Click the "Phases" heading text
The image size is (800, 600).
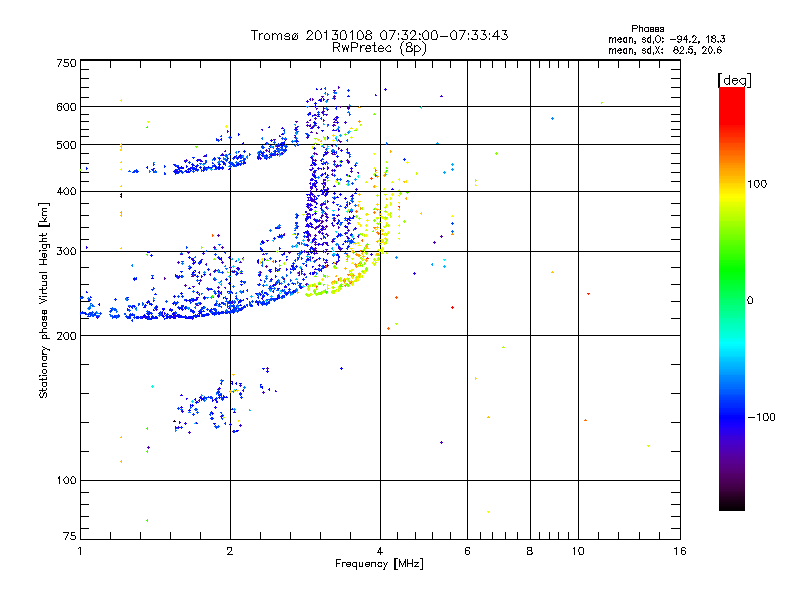click(647, 29)
